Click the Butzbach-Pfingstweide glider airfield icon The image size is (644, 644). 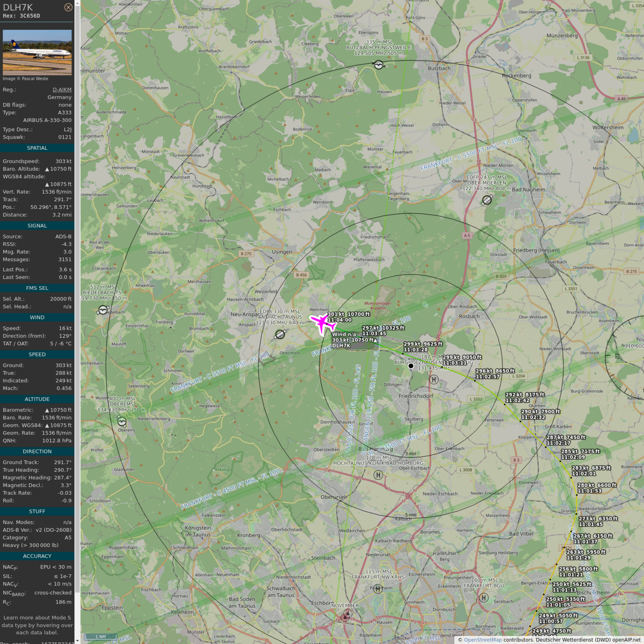[x=379, y=65]
